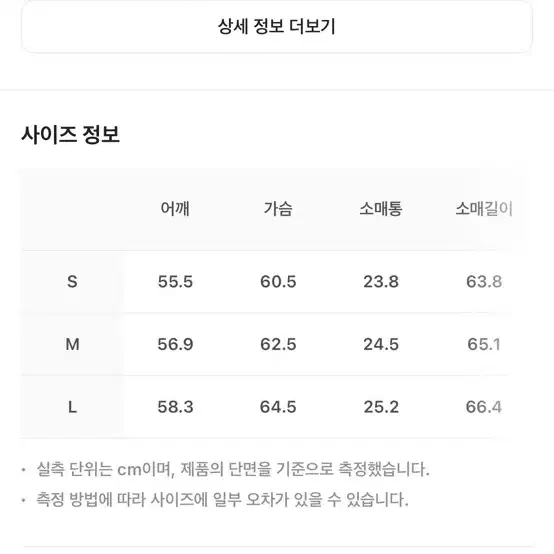Open the 상세 정보 더보기 button
The image size is (554, 554).
click(x=277, y=27)
